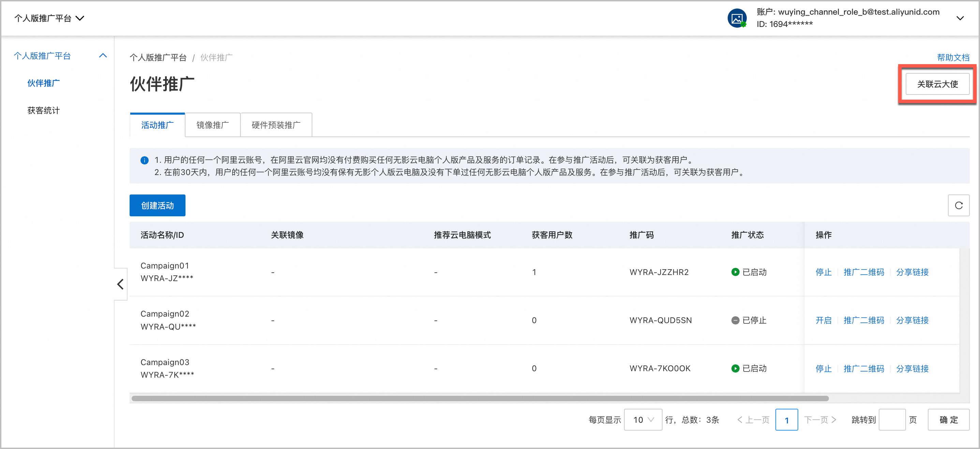Refresh the campaign list

(959, 205)
